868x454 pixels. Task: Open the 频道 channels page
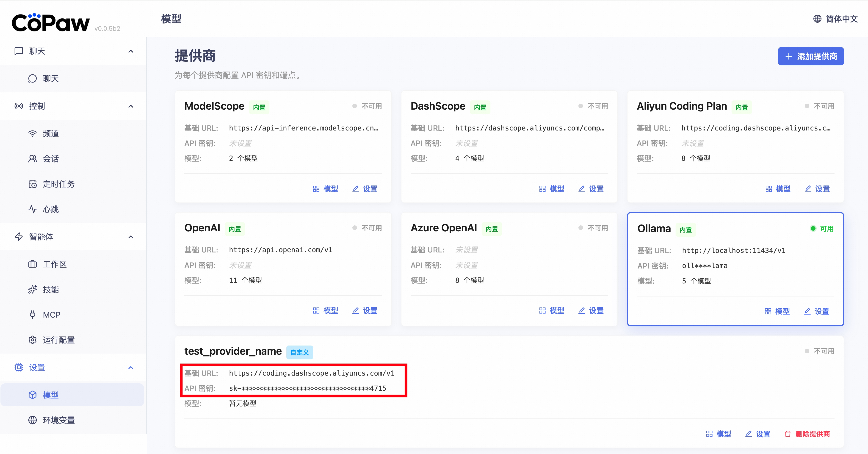(50, 133)
